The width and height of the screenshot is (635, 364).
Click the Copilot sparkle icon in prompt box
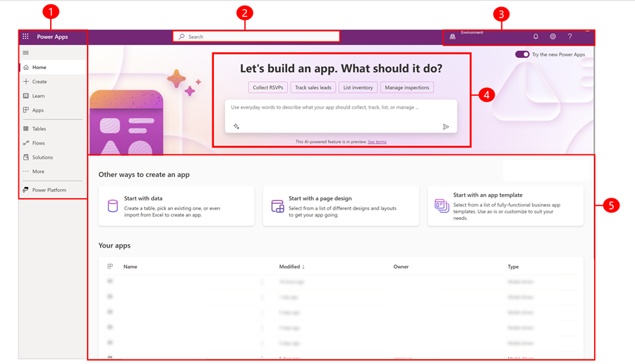(236, 126)
